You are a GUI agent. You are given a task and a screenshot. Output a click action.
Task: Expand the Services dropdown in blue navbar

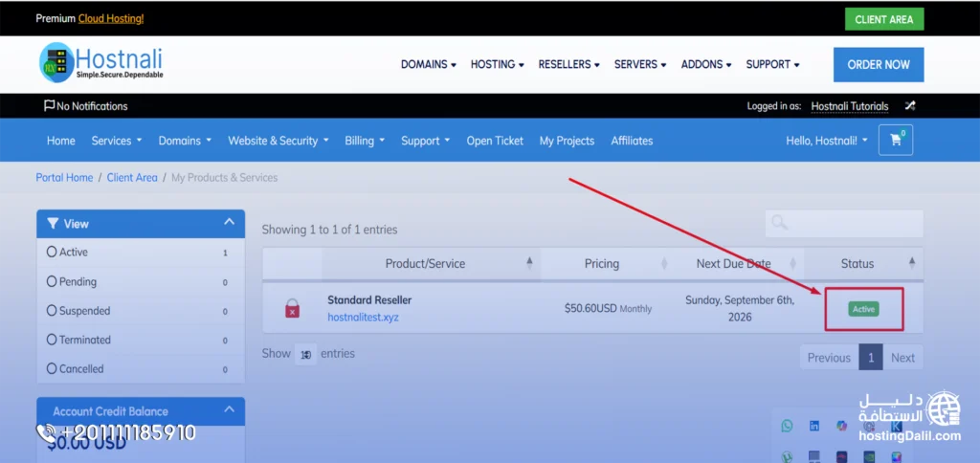116,141
